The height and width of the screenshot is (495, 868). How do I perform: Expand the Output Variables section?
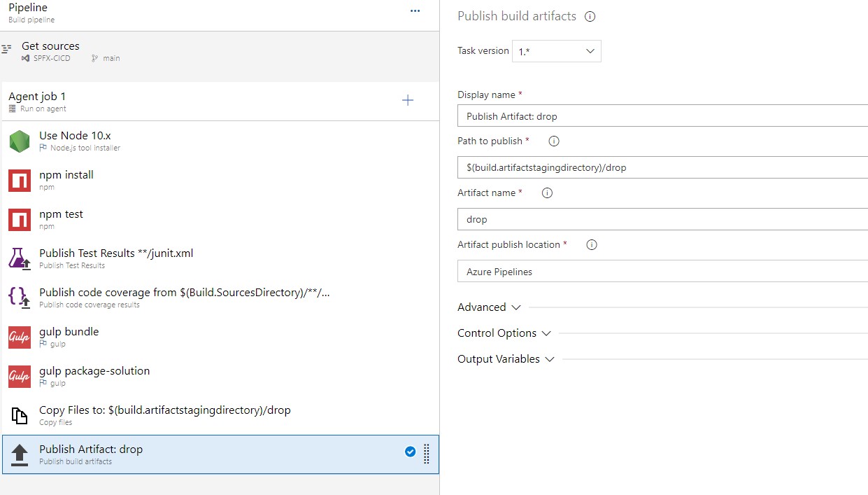506,359
